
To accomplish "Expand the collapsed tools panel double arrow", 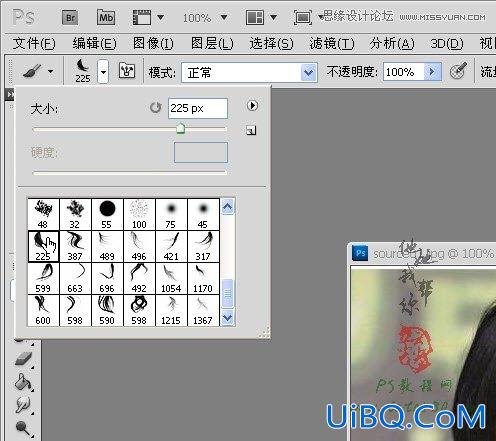I will pos(10,95).
